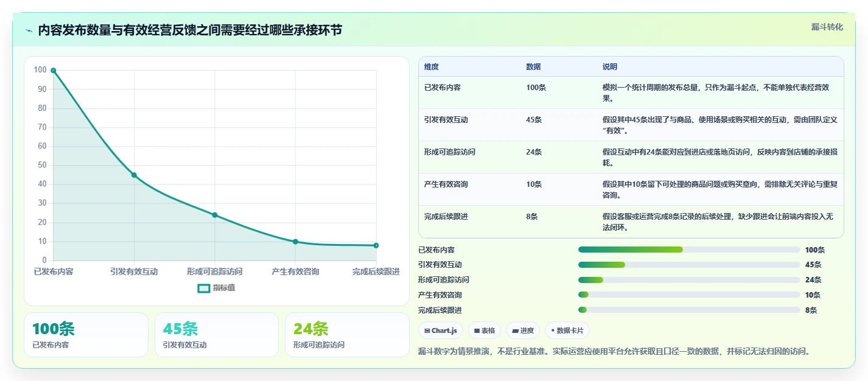Click the chart data point above 完成后续跟进

click(376, 245)
